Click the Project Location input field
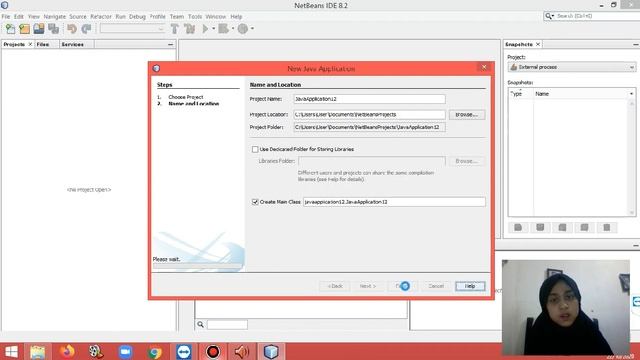 369,115
